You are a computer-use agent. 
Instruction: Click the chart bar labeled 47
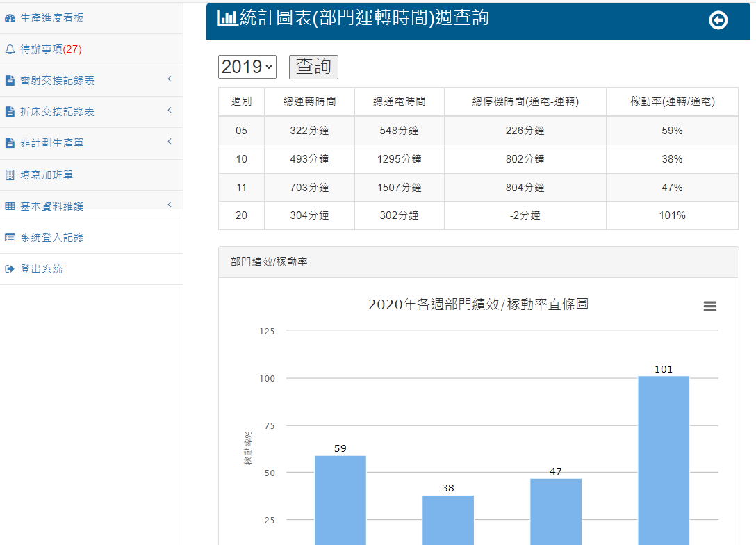click(556, 512)
